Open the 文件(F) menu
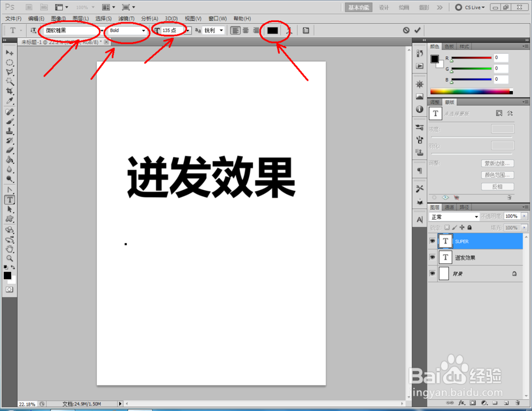This screenshot has height=411, width=532. coord(13,18)
